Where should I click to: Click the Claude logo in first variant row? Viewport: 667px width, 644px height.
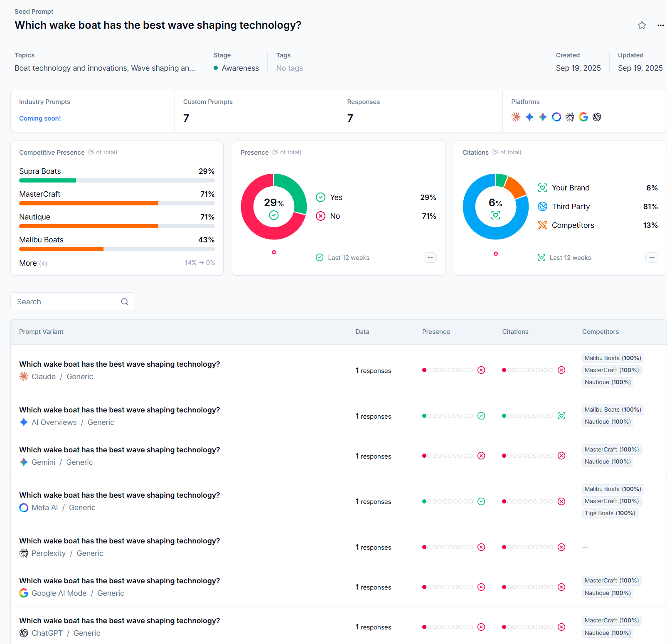coord(24,376)
